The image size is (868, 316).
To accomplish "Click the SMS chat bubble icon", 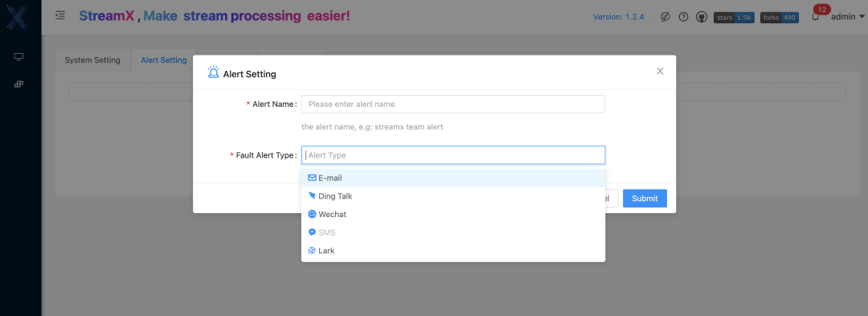I will click(x=312, y=232).
